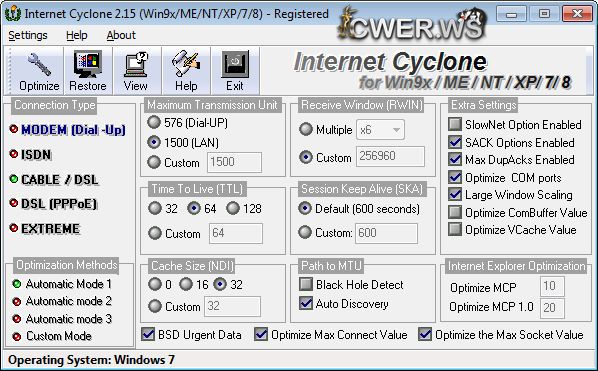Toggle Optimize Max Connect Value checkbox
The width and height of the screenshot is (598, 371).
pos(261,334)
